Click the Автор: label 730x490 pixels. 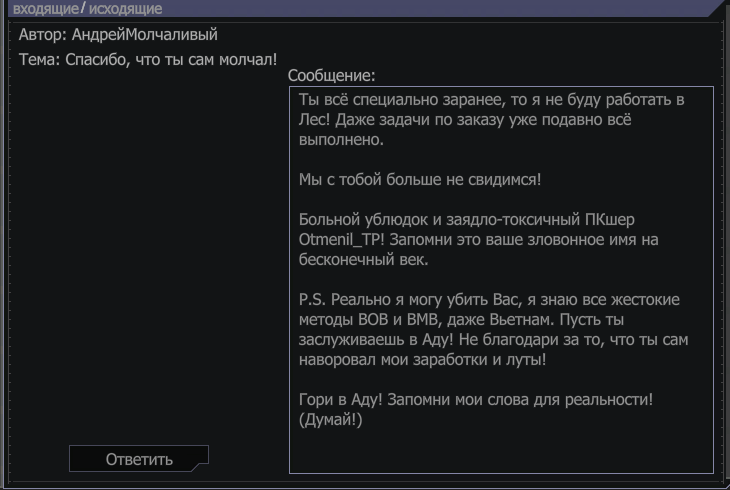(43, 34)
